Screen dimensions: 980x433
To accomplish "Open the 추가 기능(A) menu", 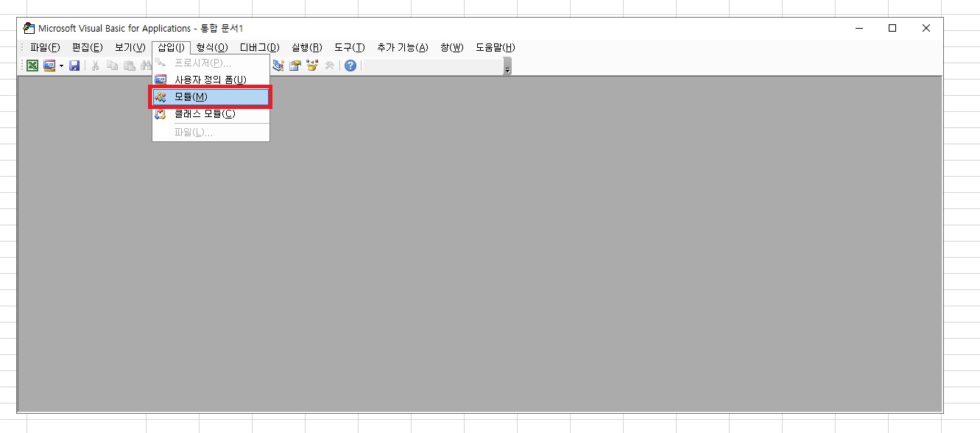I will [x=402, y=47].
